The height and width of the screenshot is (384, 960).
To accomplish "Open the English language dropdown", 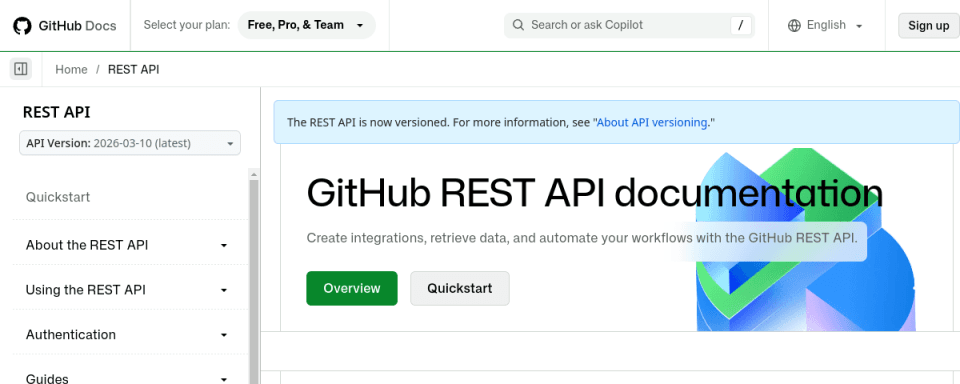I will [825, 26].
